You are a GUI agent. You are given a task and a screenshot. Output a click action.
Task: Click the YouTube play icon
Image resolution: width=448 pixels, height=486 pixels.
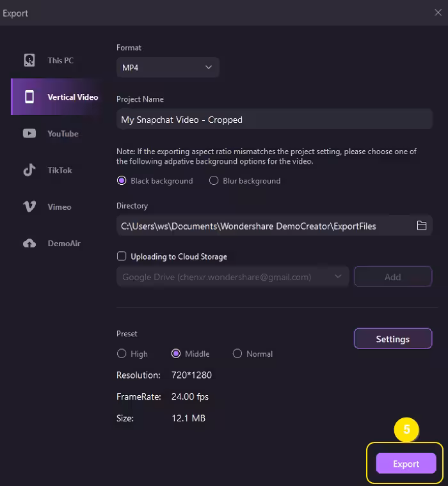29,134
